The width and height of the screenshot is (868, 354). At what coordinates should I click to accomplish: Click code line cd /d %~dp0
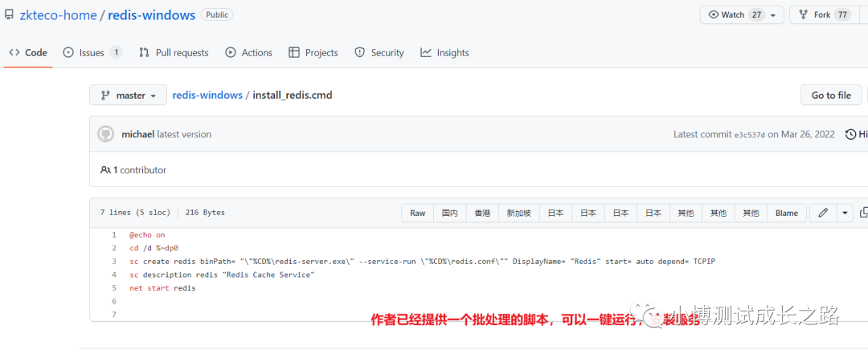(x=154, y=248)
